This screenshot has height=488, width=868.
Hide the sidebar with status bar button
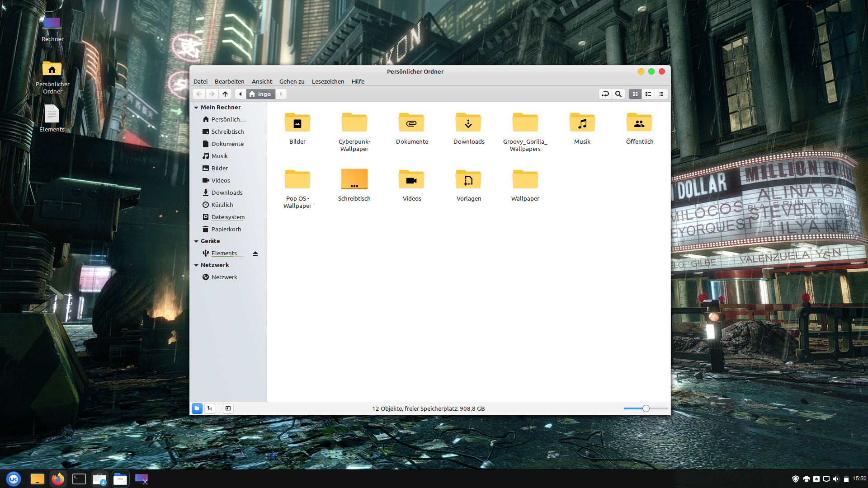pos(228,408)
